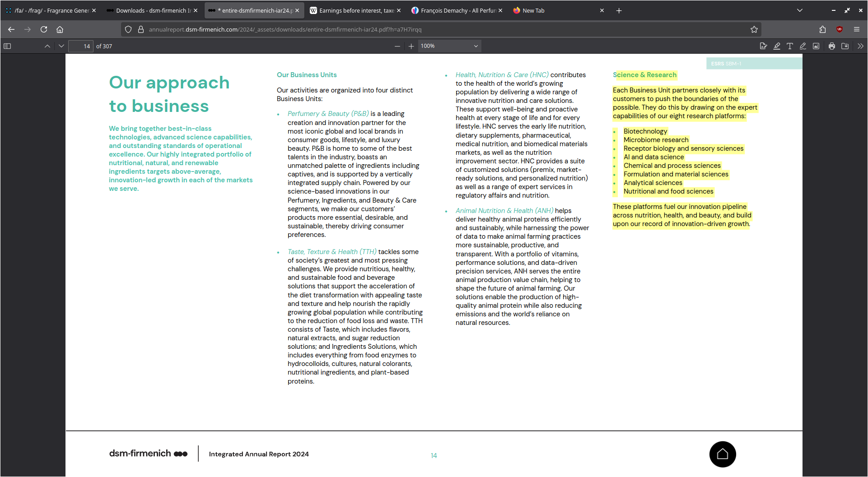Viewport: 868px width, 477px height.
Task: Click the Our approach to business title
Action: click(x=169, y=94)
